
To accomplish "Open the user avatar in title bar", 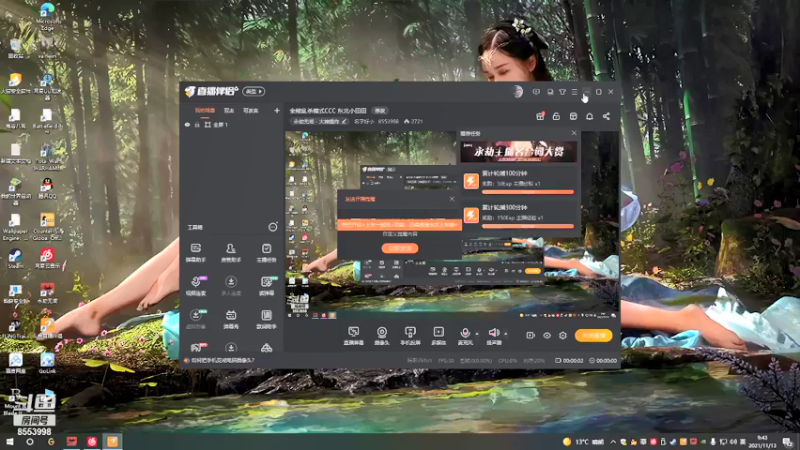I will tap(517, 92).
